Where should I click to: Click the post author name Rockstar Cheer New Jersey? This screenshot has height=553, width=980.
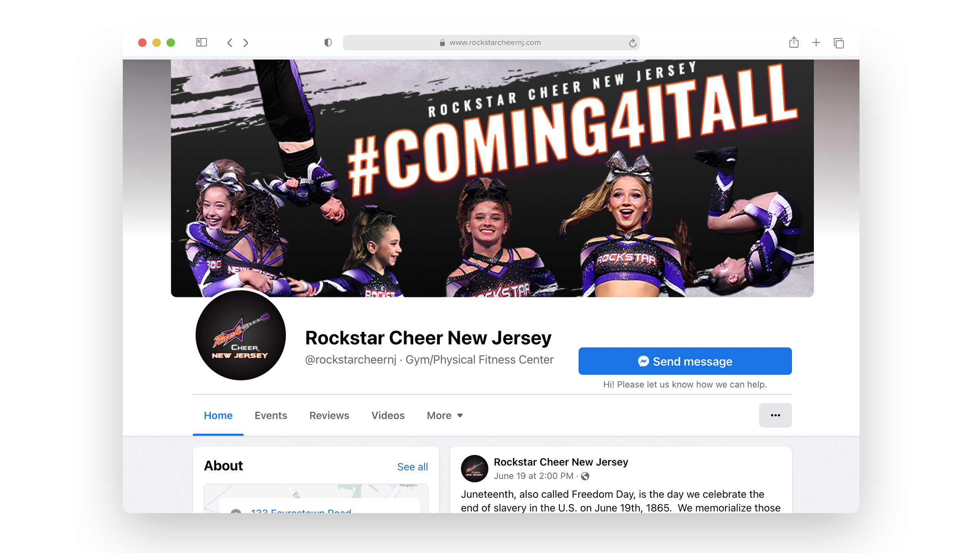click(561, 462)
